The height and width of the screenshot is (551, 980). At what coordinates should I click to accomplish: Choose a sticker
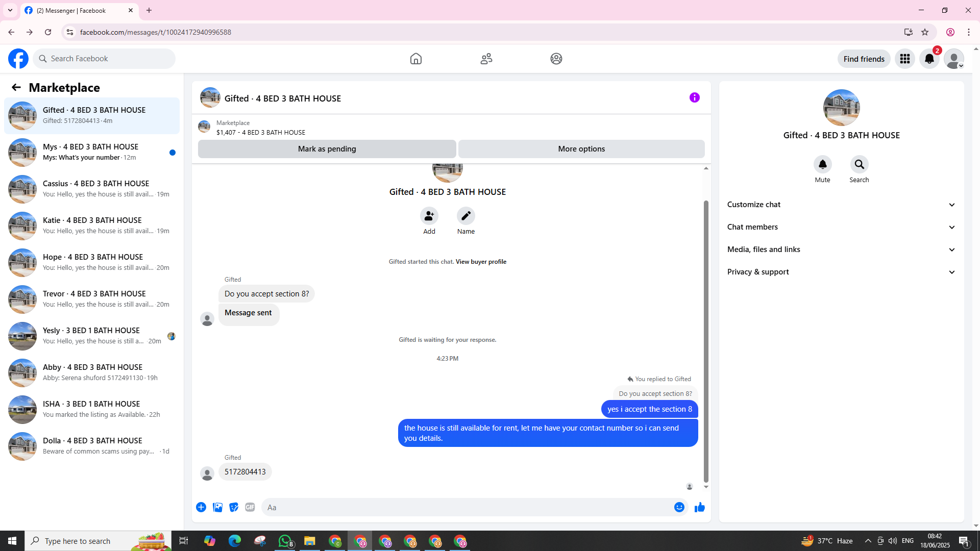tap(234, 507)
